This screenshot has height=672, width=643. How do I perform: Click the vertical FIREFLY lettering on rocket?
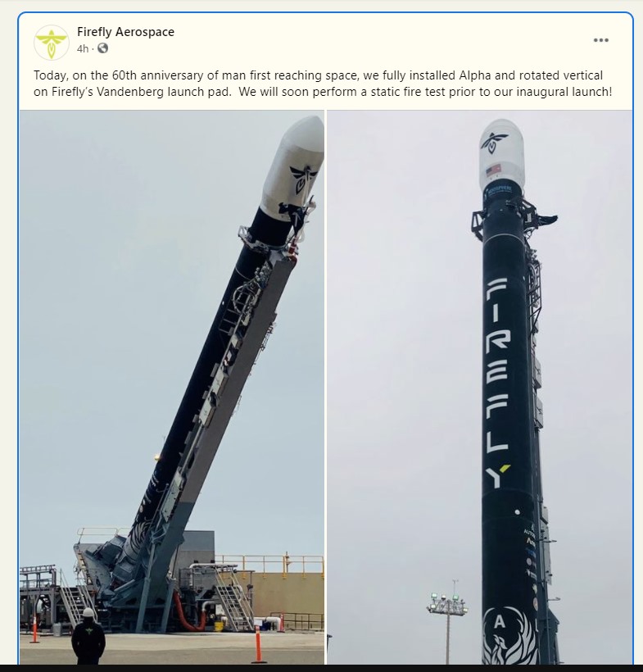[497, 383]
